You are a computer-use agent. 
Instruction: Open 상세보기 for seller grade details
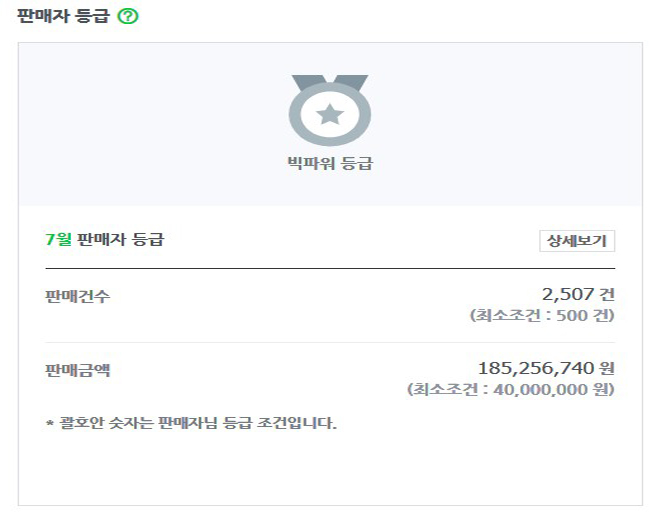click(577, 241)
